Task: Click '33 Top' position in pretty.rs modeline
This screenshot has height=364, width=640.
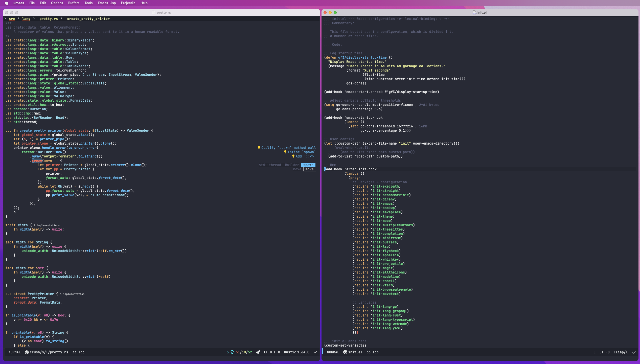Action: [78, 352]
